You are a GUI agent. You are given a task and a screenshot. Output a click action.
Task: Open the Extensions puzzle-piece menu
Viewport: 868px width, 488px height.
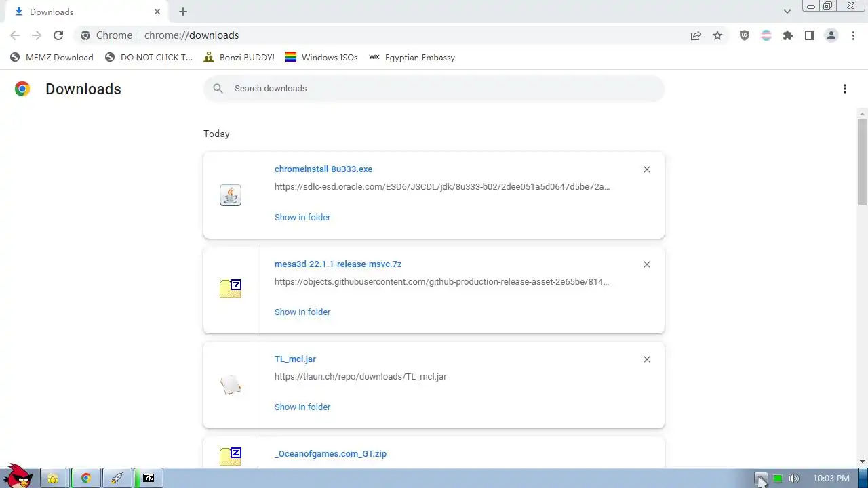pos(788,35)
